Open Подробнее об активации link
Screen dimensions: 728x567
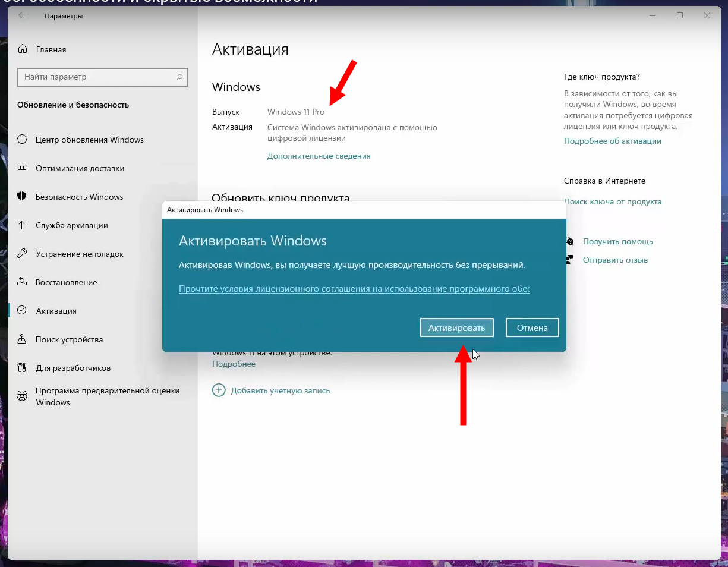pyautogui.click(x=613, y=141)
